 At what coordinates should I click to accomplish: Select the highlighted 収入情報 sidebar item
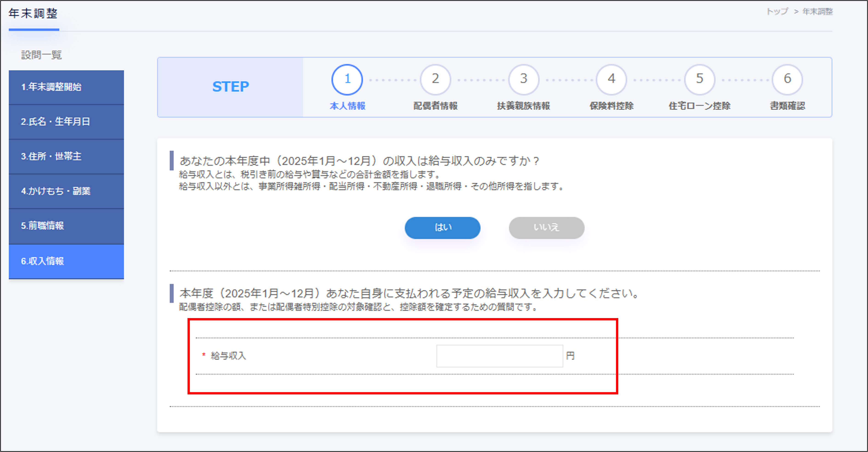[66, 261]
